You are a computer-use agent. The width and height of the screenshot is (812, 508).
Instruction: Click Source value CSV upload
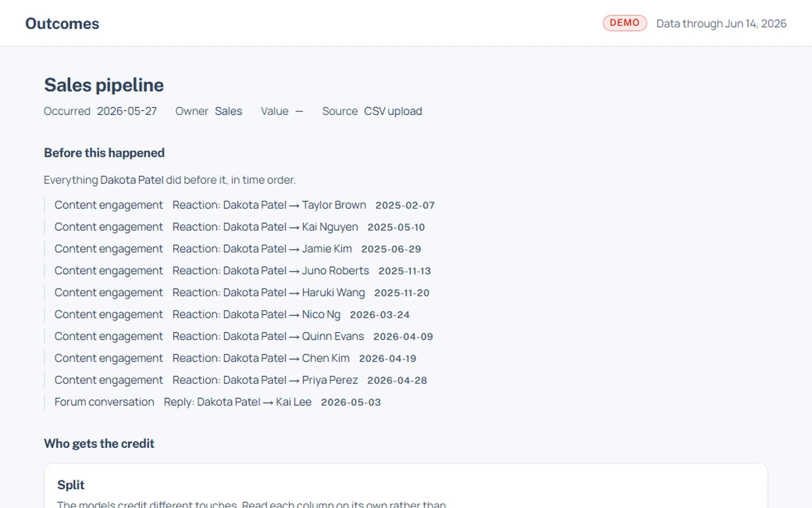393,111
